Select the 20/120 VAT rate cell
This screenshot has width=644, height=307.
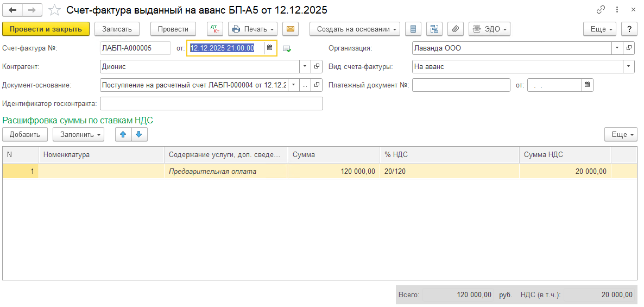click(x=449, y=171)
